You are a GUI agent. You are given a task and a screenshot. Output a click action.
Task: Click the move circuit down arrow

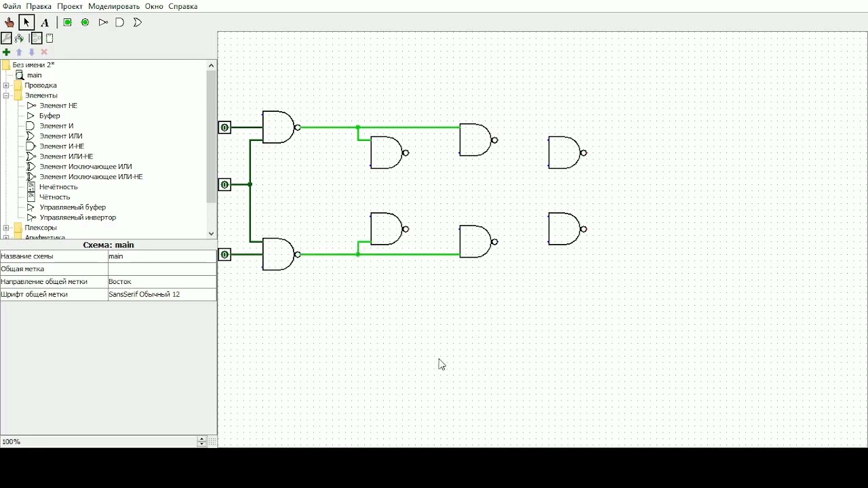coord(31,52)
